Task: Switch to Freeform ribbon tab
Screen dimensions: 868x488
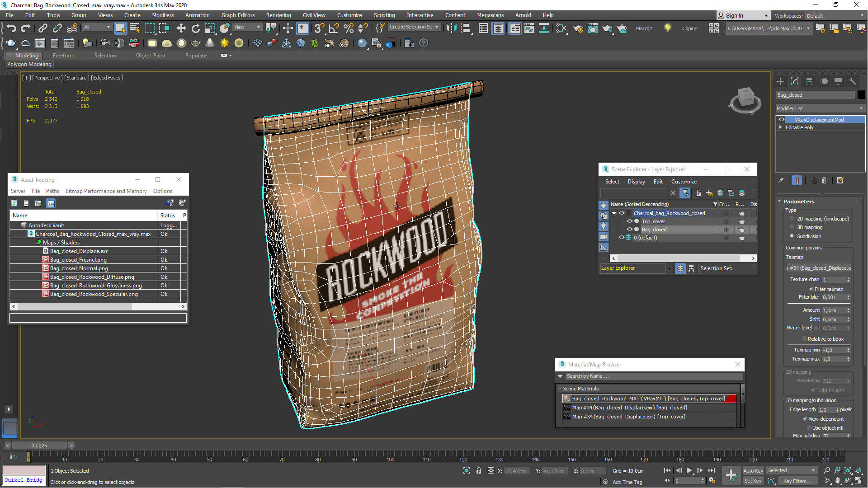Action: pyautogui.click(x=63, y=56)
